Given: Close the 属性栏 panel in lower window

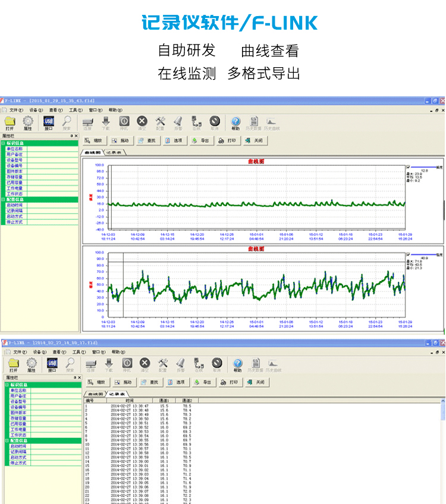Looking at the screenshot, I should (80, 377).
